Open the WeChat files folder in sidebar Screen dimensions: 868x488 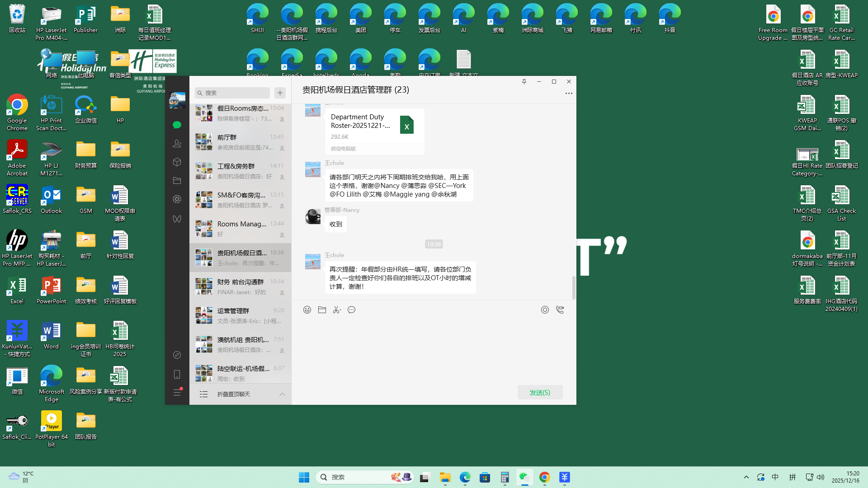(x=177, y=181)
